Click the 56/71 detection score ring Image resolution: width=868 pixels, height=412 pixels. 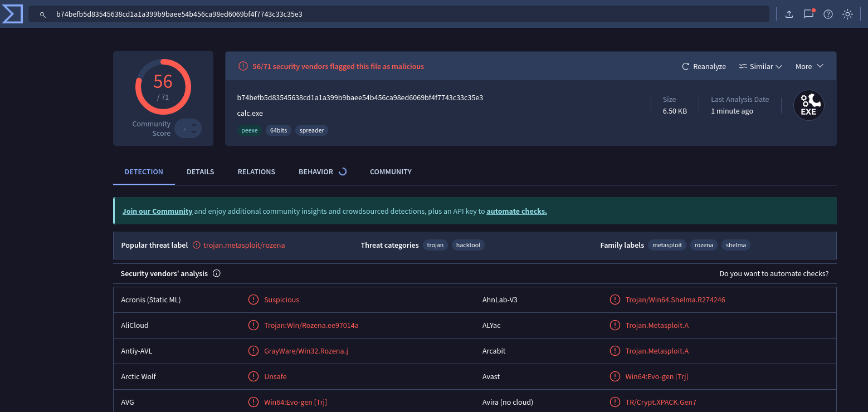click(163, 87)
